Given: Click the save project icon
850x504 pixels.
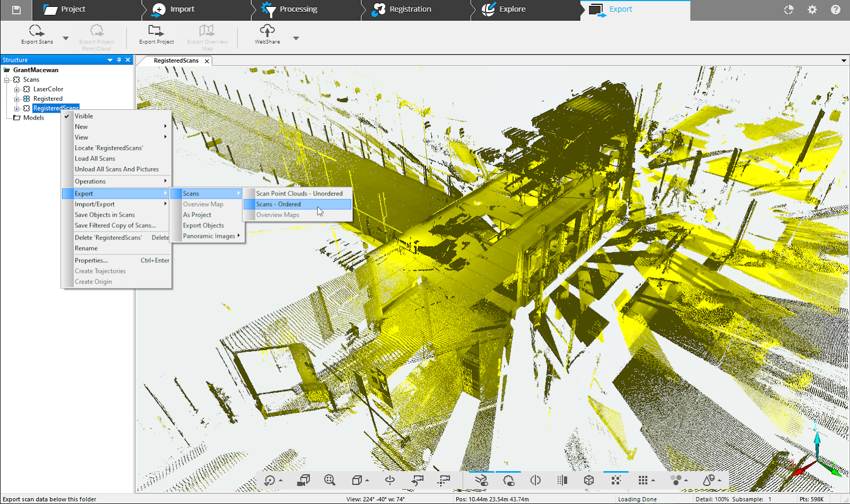Looking at the screenshot, I should coord(16,10).
